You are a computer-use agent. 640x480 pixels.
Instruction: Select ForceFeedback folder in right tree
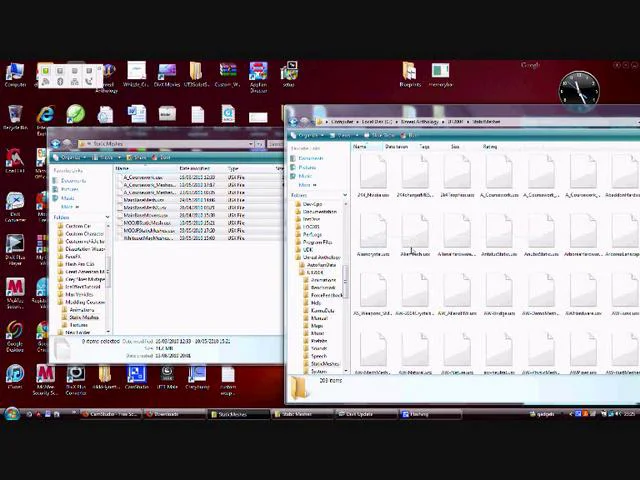pos(322,295)
